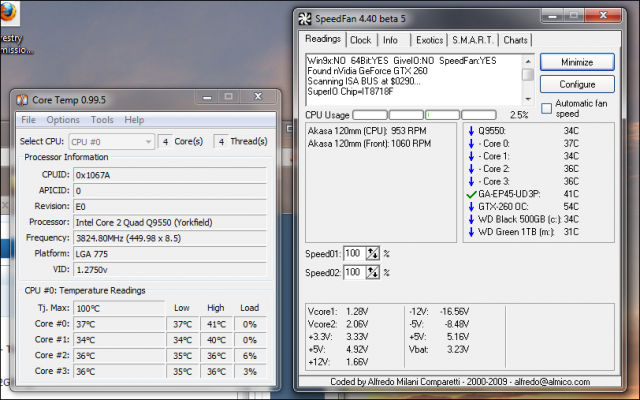Viewport: 640px width, 400px height.
Task: Enable the Automatic fan speed checkbox
Action: click(546, 108)
